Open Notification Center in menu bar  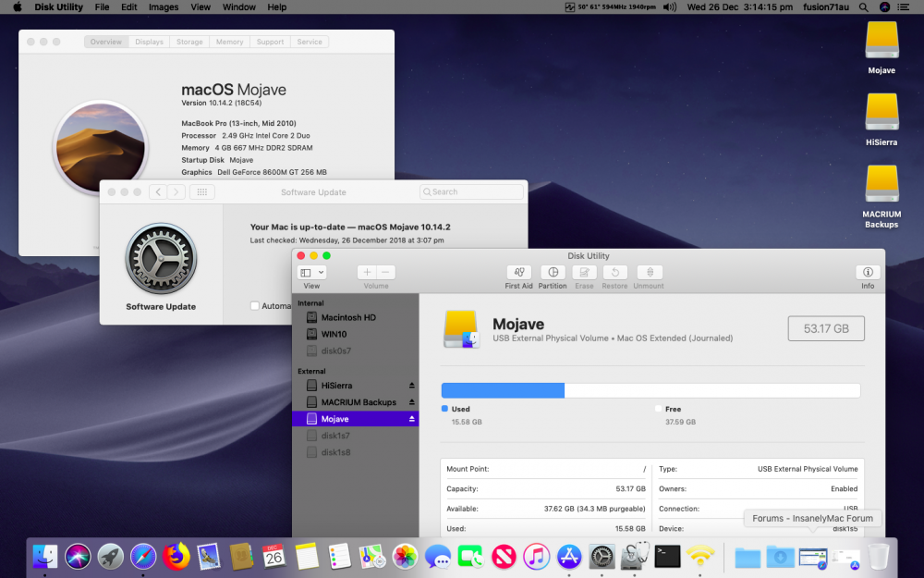click(902, 7)
